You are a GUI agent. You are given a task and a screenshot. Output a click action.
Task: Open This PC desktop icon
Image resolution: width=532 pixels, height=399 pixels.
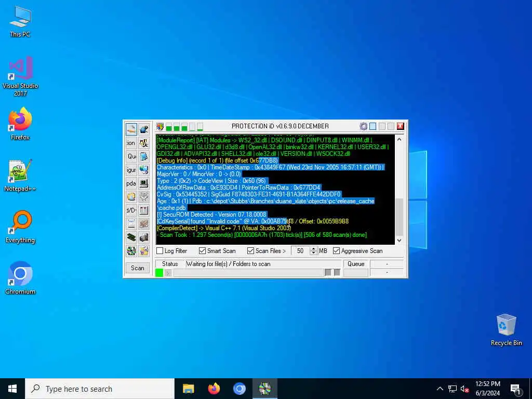point(20,21)
